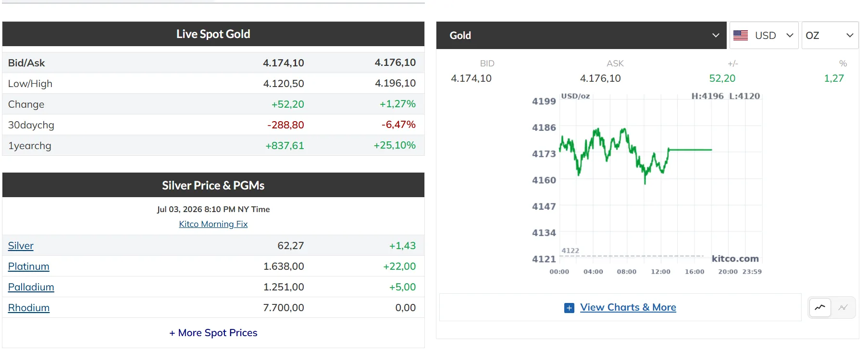
Task: Click + More Spot Prices
Action: coord(213,333)
